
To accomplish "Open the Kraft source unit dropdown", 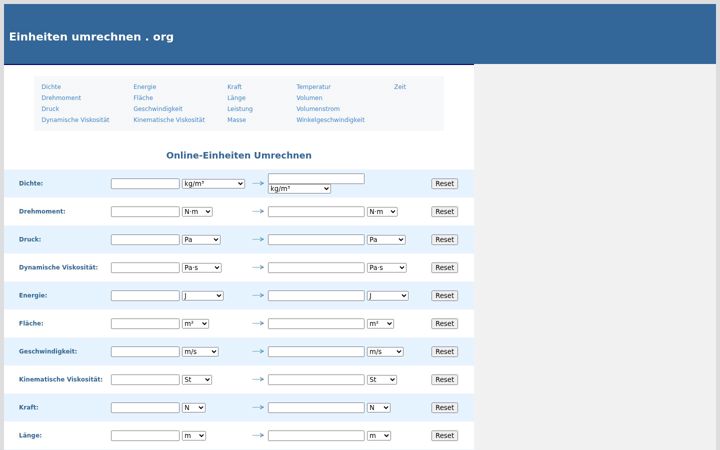I will coord(194,408).
